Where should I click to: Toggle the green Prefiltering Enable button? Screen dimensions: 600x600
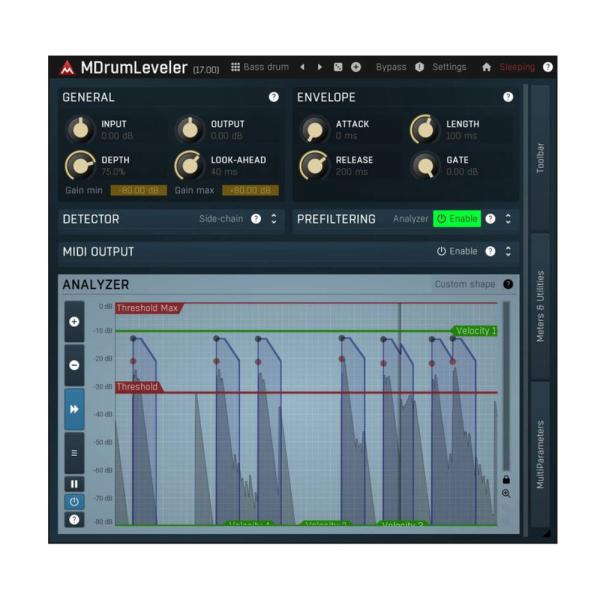point(456,219)
